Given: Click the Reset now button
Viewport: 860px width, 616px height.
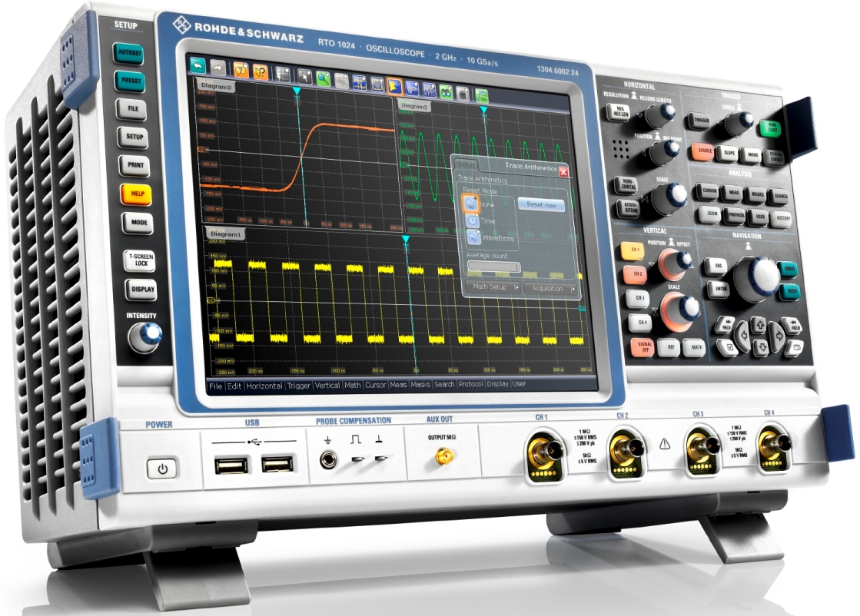Looking at the screenshot, I should 541,206.
